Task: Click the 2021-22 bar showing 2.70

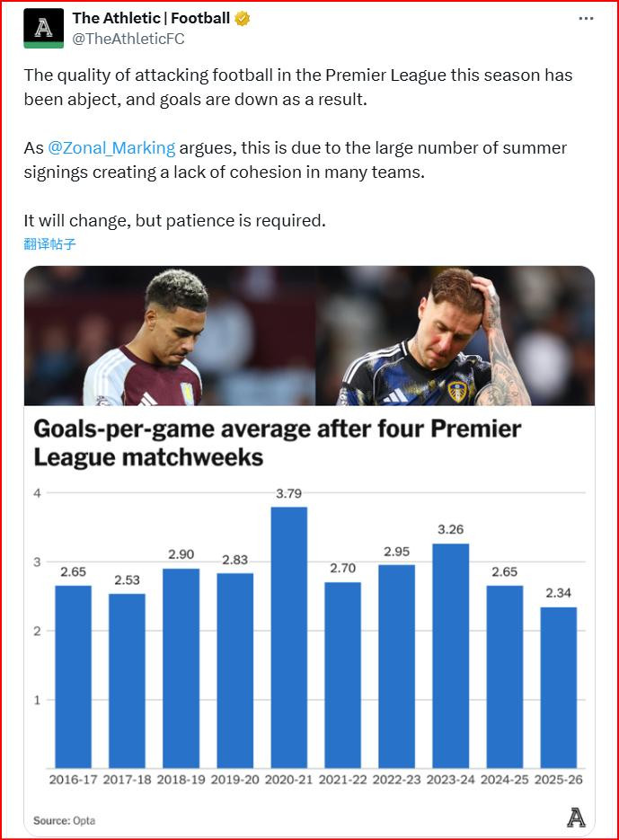Action: click(342, 676)
